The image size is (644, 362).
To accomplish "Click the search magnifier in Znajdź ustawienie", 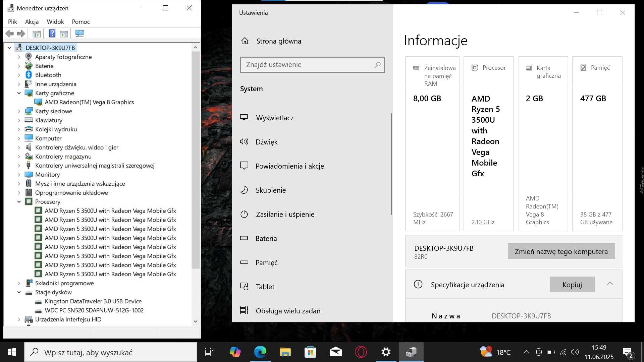I will pyautogui.click(x=377, y=65).
